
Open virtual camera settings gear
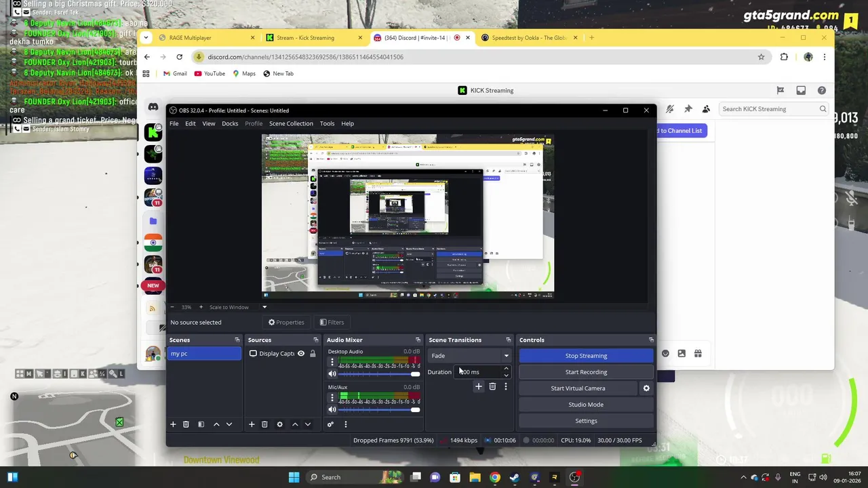pyautogui.click(x=646, y=388)
